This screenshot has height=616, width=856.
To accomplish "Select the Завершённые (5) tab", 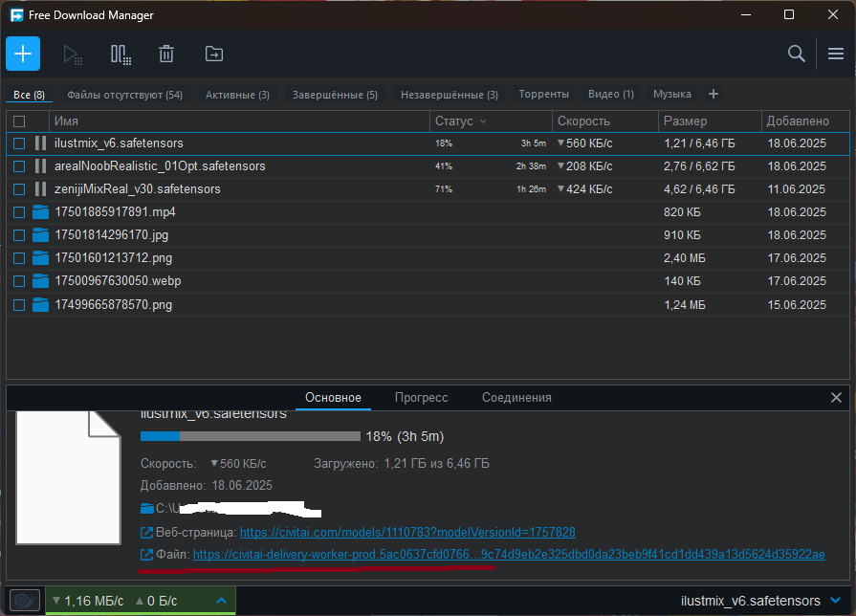I will click(335, 95).
